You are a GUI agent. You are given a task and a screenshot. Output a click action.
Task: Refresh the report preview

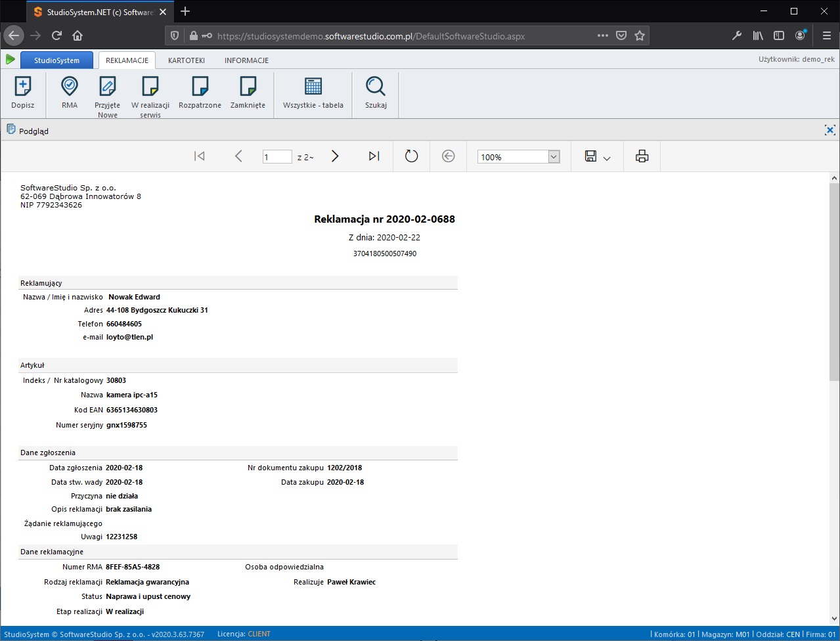coord(411,156)
